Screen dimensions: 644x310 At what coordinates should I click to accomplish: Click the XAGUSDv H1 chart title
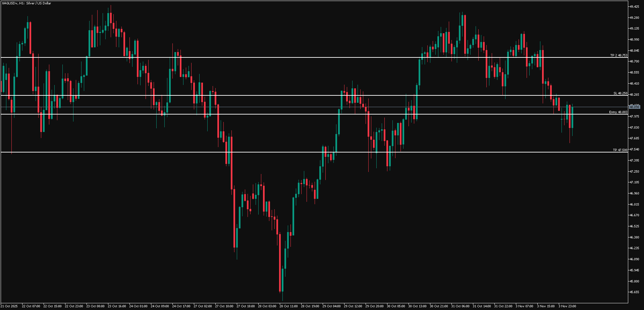[26, 3]
